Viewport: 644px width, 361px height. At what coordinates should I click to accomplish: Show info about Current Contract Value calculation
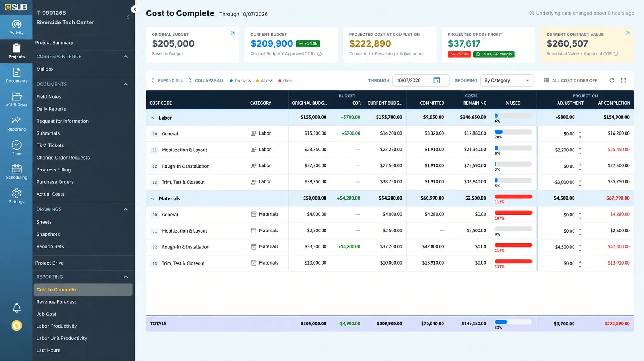(616, 54)
